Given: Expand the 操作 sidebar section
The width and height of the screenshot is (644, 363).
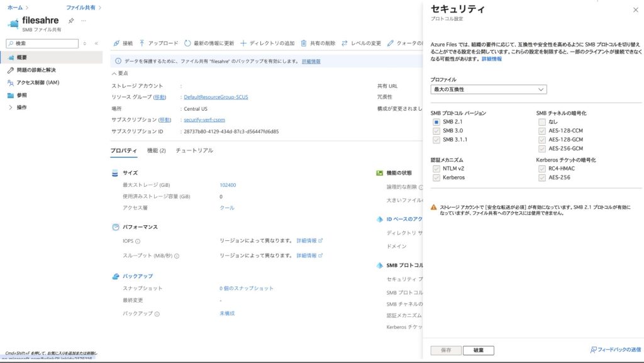Looking at the screenshot, I should [x=10, y=108].
